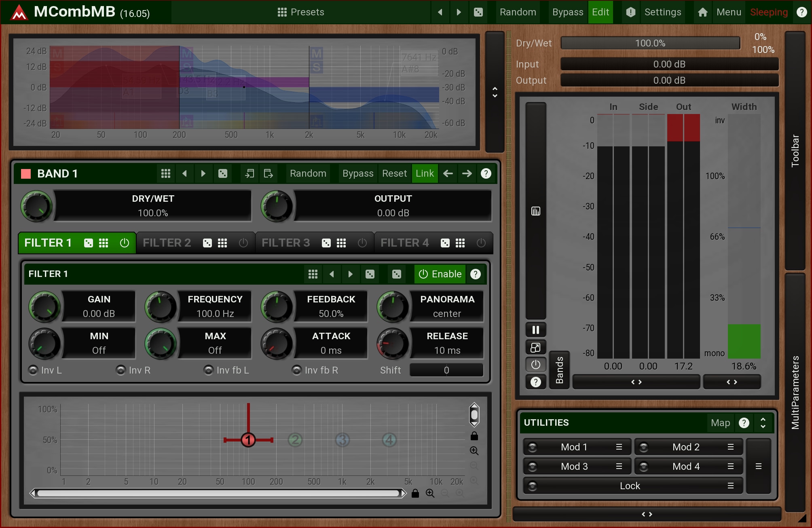The height and width of the screenshot is (528, 812).
Task: Zoom in the filter graph horizontally
Action: point(430,493)
